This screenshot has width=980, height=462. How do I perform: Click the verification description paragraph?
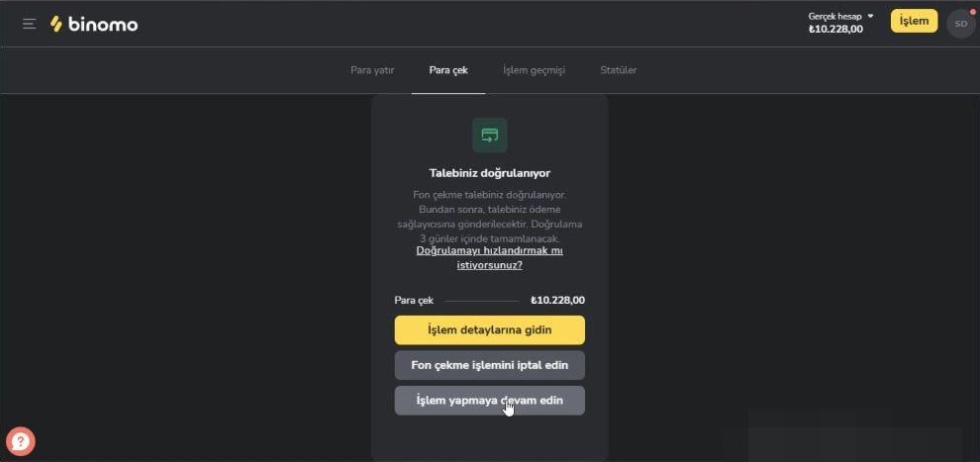489,217
